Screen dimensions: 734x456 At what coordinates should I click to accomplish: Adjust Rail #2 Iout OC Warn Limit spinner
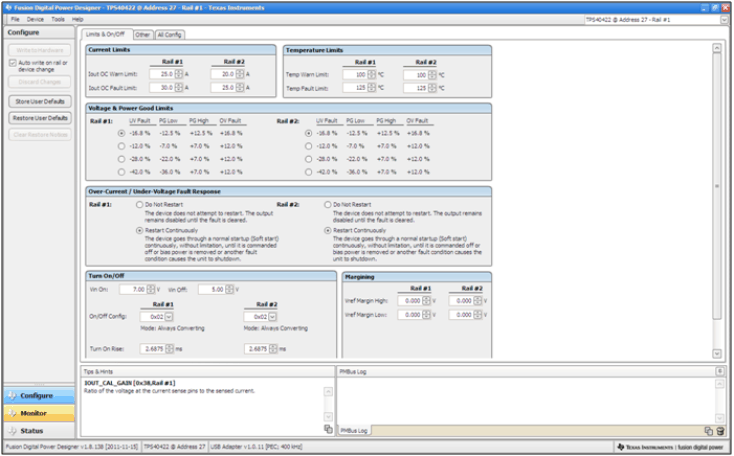[x=240, y=74]
